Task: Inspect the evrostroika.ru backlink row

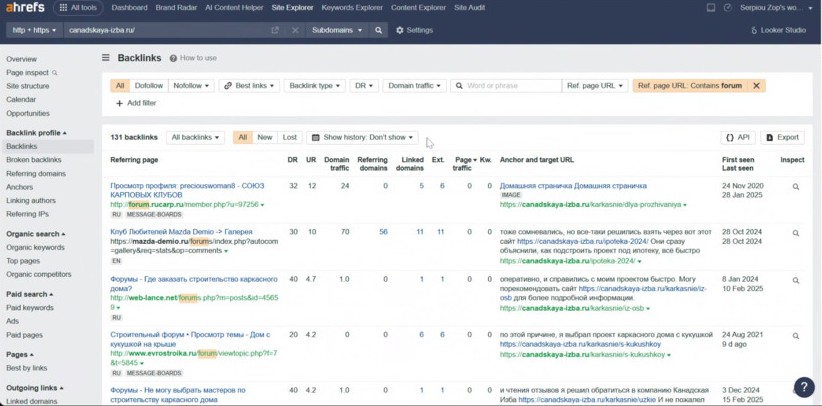Action: coord(796,336)
